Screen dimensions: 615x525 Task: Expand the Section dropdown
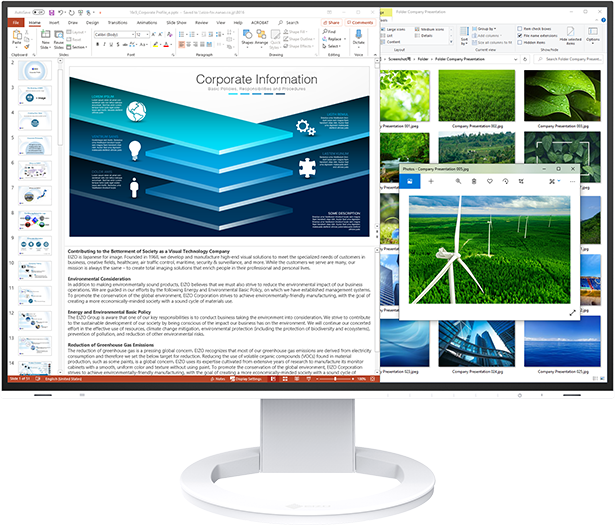coord(77,47)
